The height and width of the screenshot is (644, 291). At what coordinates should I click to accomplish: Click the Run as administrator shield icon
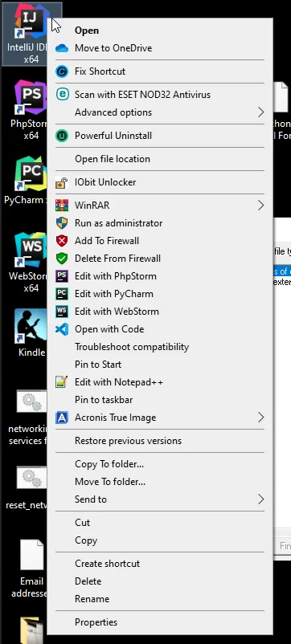[62, 223]
